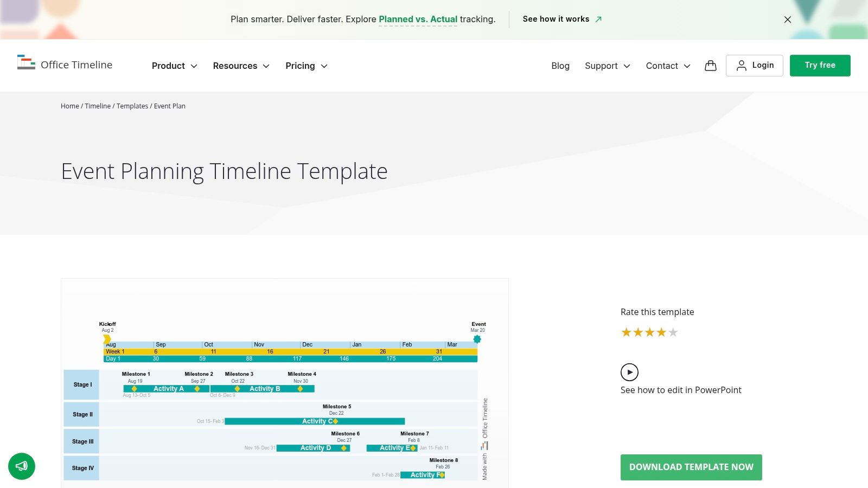Play the PowerPoint editing tutorial video
Image resolution: width=868 pixels, height=488 pixels.
coord(629,372)
